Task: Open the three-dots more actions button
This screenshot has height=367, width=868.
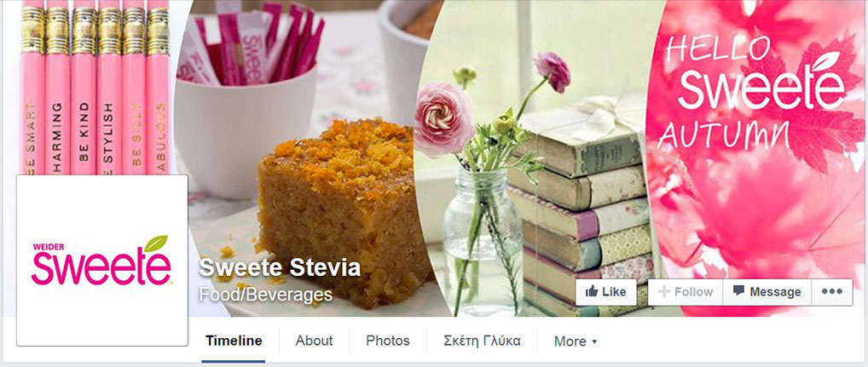Action: coord(832,292)
